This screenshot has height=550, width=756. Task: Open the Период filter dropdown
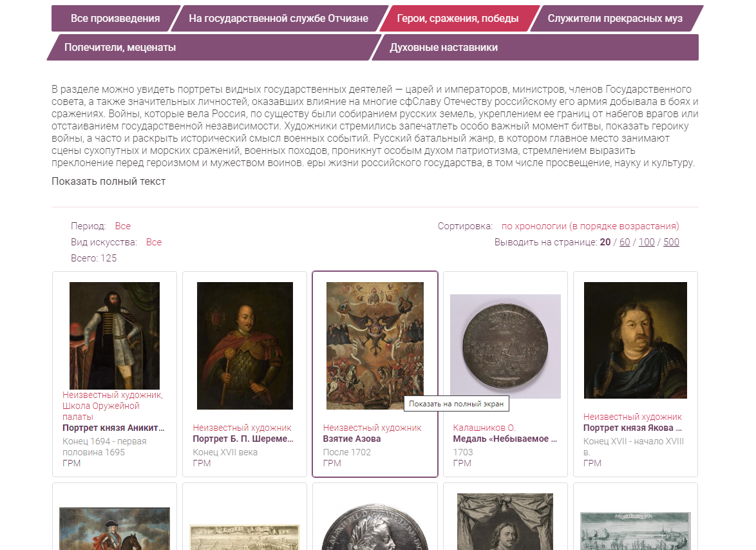tap(122, 226)
